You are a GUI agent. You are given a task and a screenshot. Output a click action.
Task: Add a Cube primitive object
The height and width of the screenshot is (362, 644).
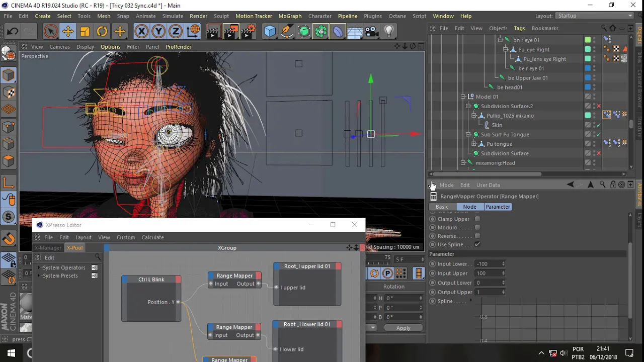pyautogui.click(x=270, y=32)
